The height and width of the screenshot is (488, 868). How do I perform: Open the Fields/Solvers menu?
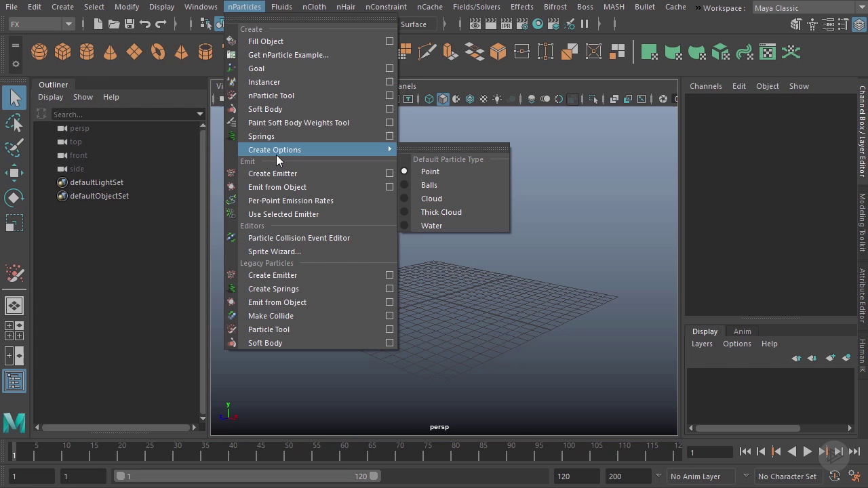pyautogui.click(x=476, y=7)
